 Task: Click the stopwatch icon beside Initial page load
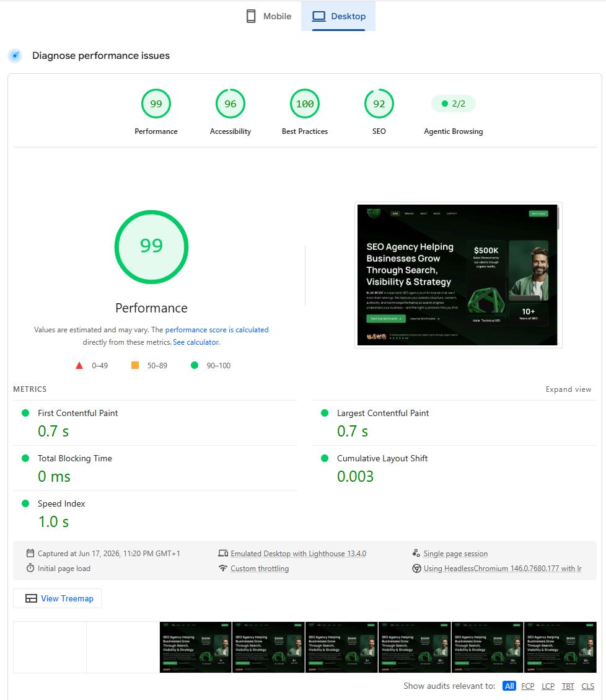(x=30, y=568)
